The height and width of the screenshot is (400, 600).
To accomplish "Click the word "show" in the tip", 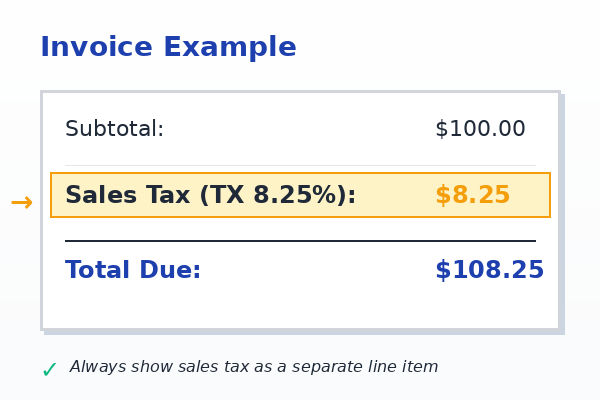I will click(x=153, y=367).
